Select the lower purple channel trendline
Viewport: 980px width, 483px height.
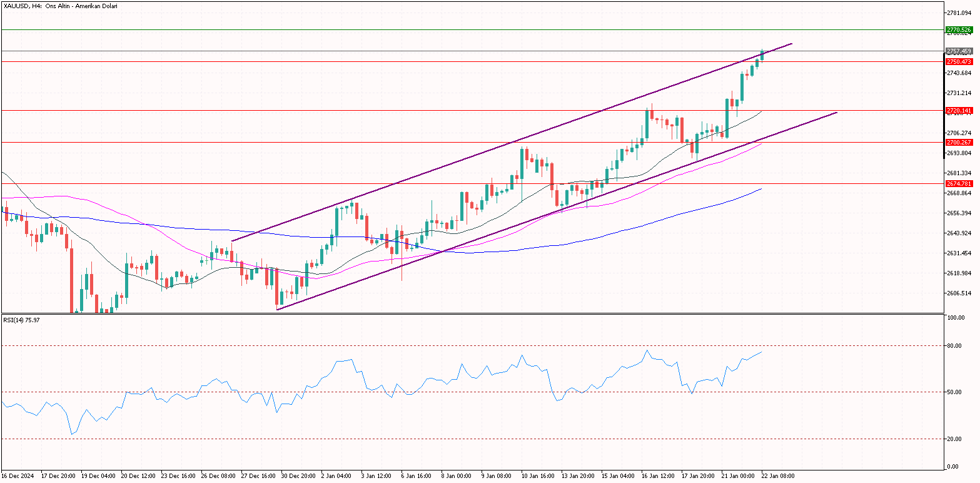pos(557,211)
